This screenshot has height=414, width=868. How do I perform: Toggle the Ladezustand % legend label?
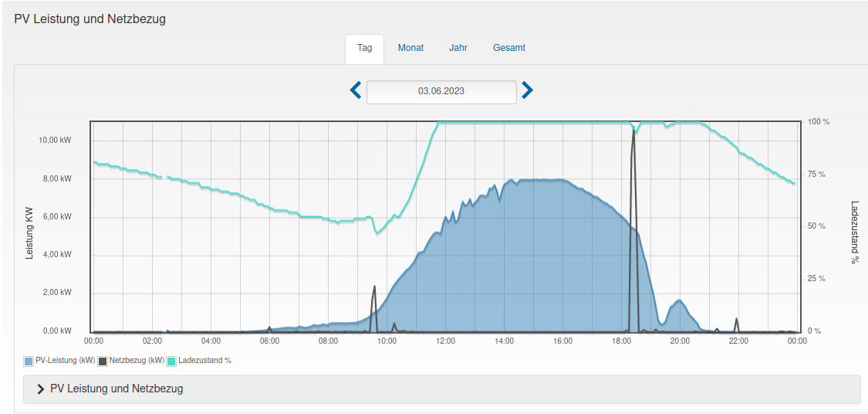pyautogui.click(x=204, y=360)
